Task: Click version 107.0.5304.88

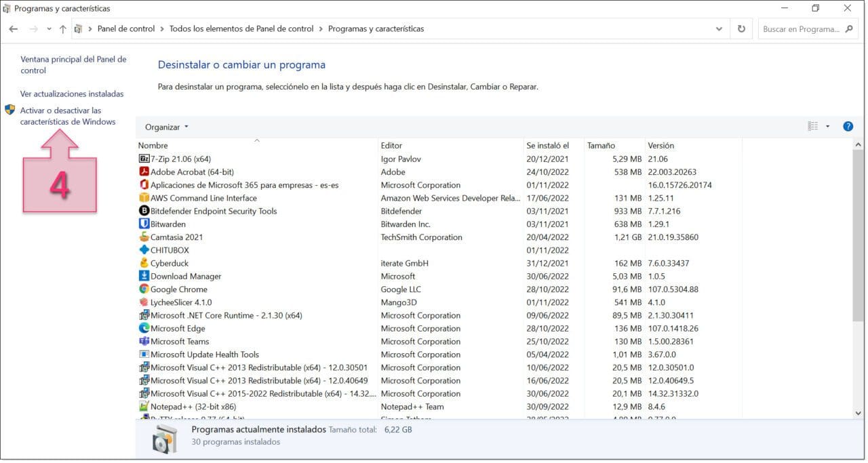Action: coord(673,289)
